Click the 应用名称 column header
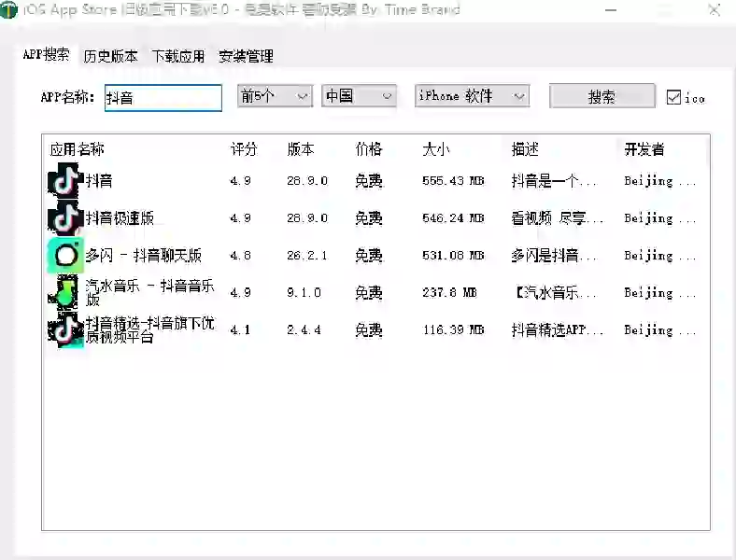This screenshot has width=736, height=560. pyautogui.click(x=77, y=149)
